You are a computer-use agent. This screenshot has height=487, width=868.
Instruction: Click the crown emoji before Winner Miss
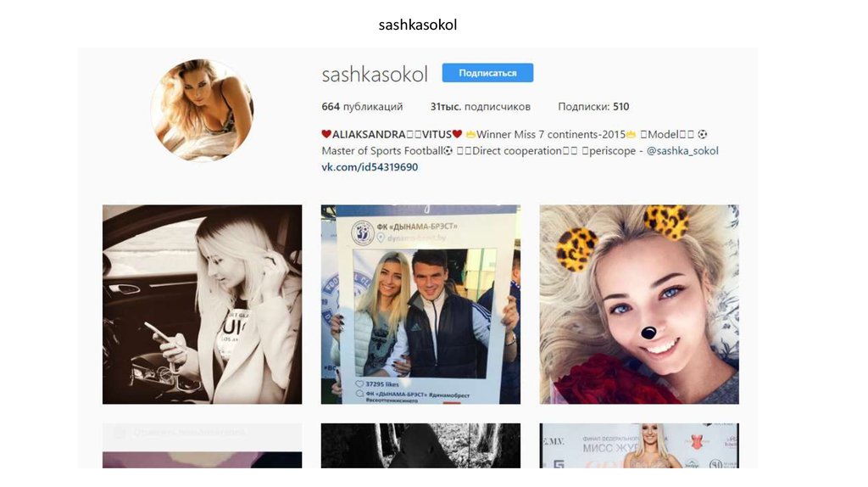(x=470, y=134)
